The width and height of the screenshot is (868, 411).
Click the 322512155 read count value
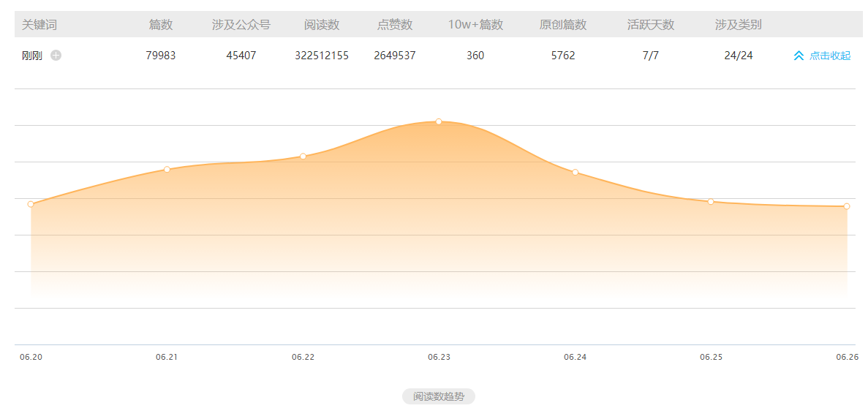click(322, 56)
